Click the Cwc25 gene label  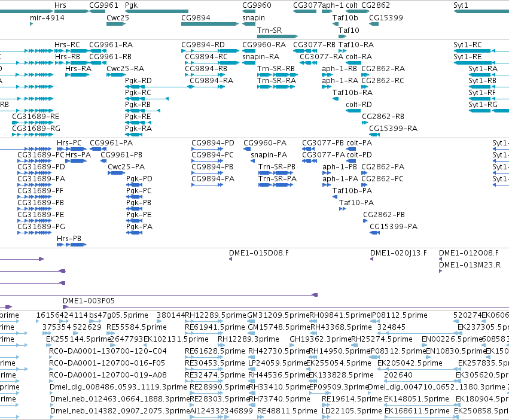point(117,17)
